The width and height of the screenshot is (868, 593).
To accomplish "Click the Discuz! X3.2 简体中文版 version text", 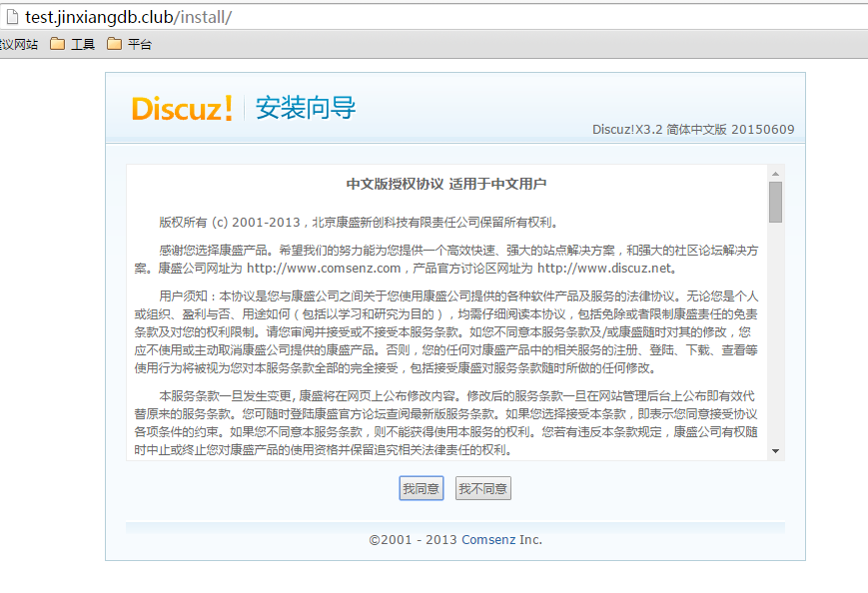I will tap(693, 130).
